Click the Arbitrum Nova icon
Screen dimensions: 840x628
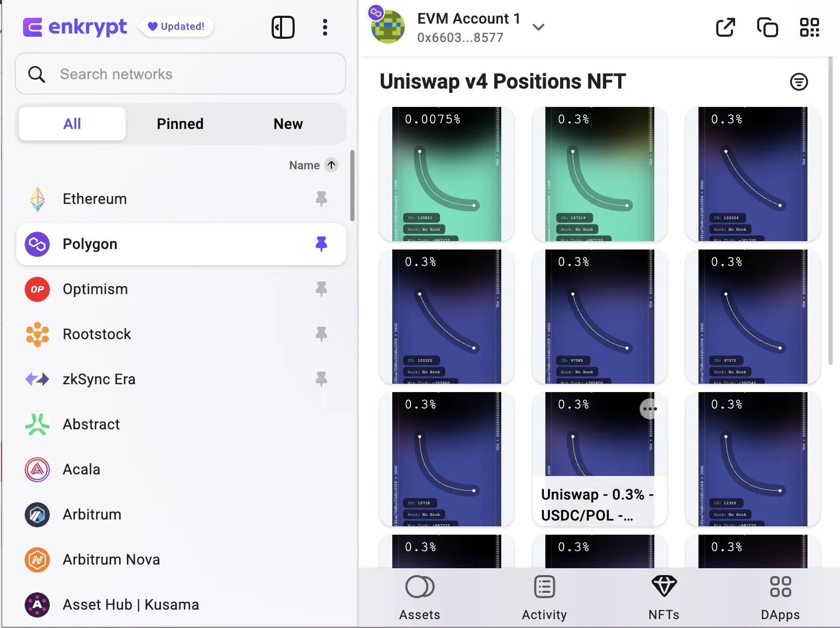click(37, 560)
